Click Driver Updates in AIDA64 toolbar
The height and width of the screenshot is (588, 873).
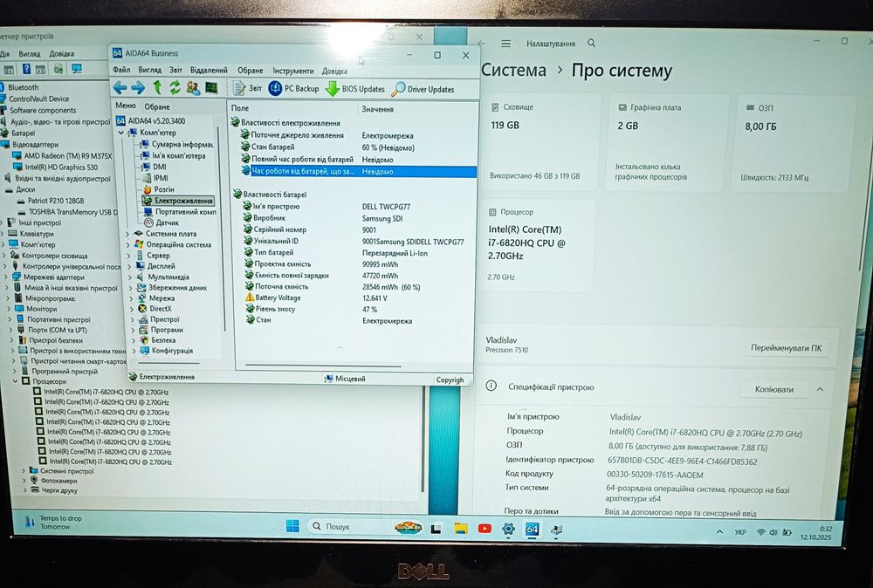tap(423, 89)
